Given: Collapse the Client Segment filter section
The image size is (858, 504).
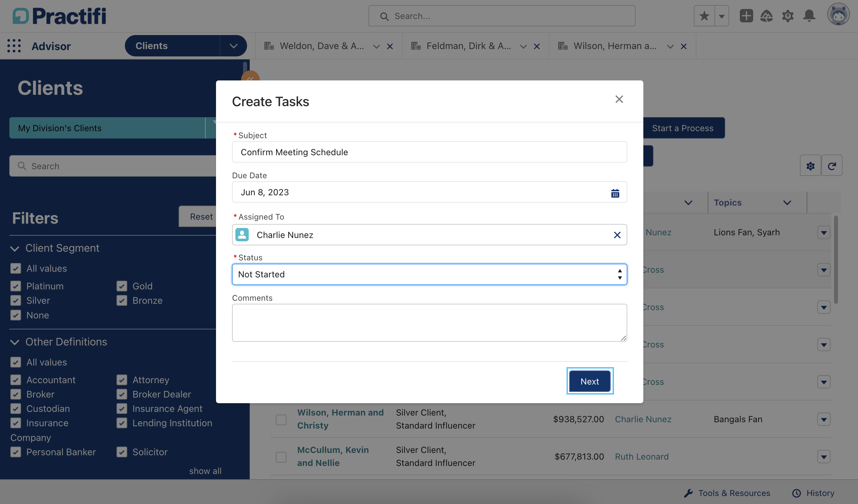Looking at the screenshot, I should pos(15,248).
